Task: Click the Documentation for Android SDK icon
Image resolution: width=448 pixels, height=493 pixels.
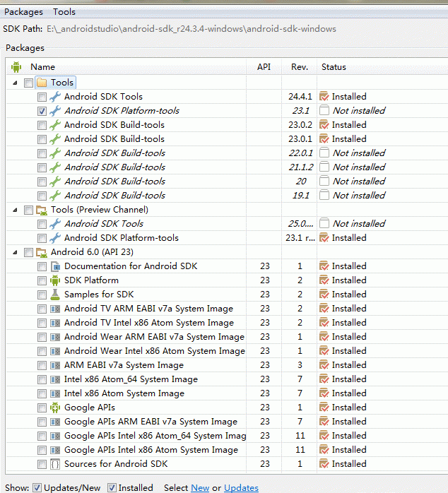Action: pos(55,266)
